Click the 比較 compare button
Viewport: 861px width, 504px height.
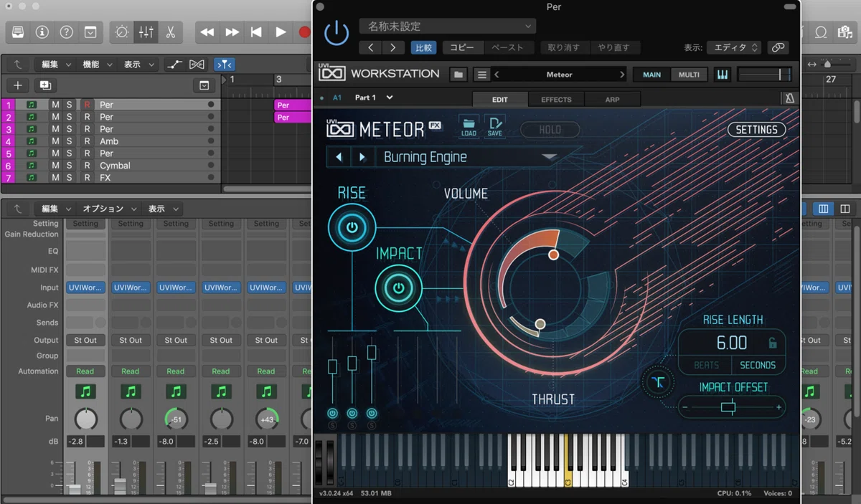click(423, 47)
